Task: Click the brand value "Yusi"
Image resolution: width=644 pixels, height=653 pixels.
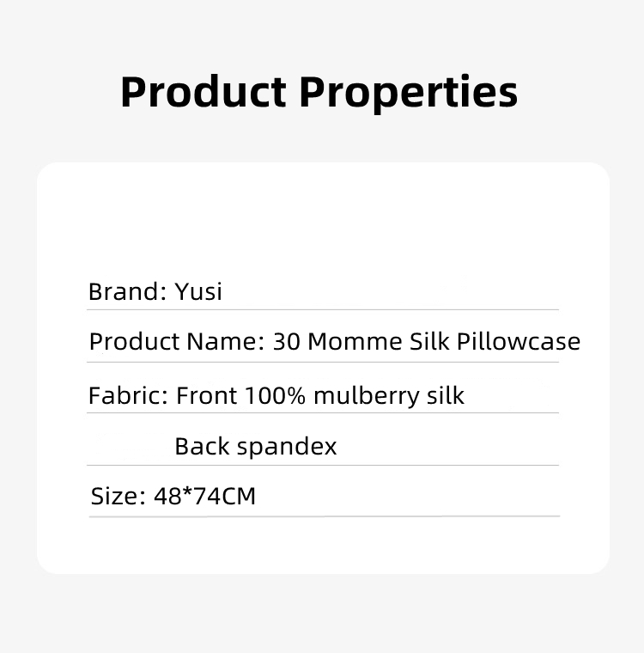Action: pos(198,292)
